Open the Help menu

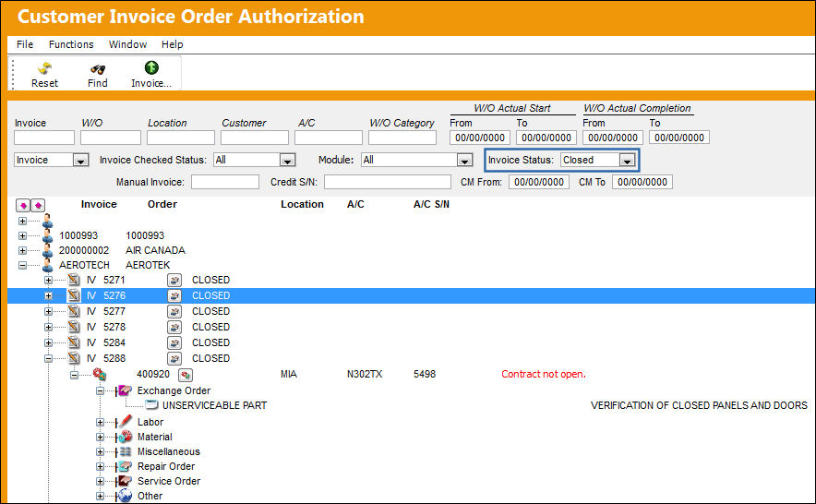pyautogui.click(x=173, y=44)
